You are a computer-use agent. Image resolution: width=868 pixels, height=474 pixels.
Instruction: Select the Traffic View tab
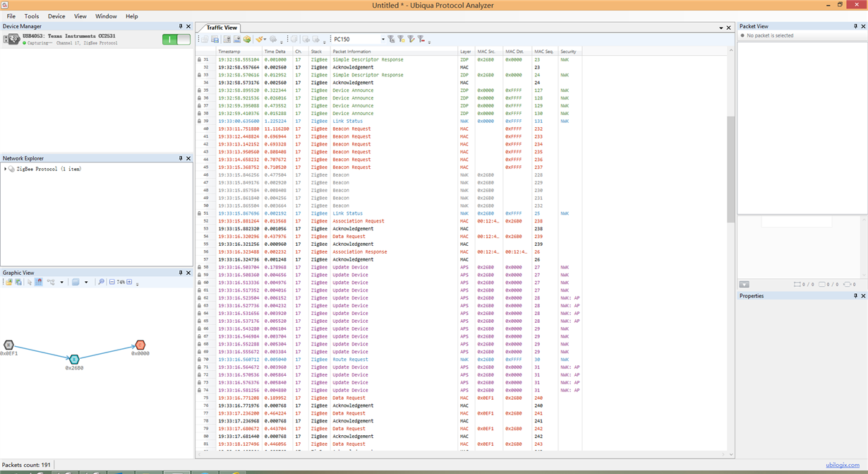point(221,28)
